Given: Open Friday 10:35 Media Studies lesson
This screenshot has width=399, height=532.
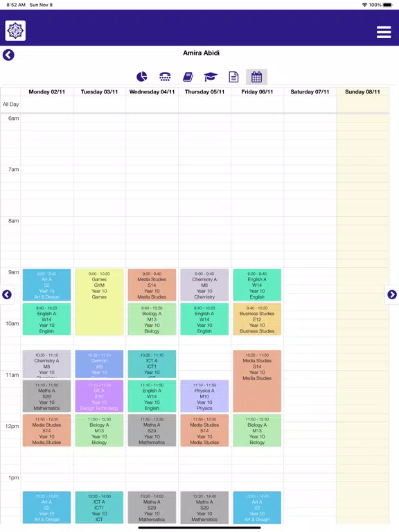Looking at the screenshot, I should click(x=257, y=381).
